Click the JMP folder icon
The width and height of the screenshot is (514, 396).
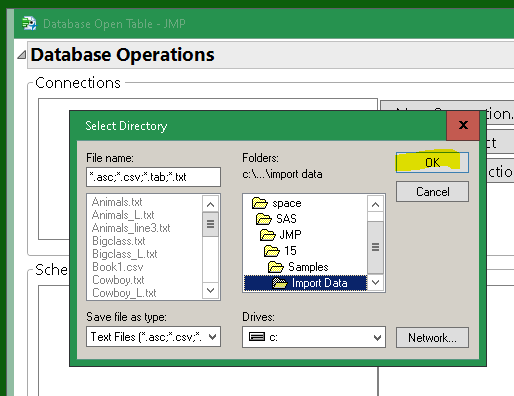coord(268,235)
